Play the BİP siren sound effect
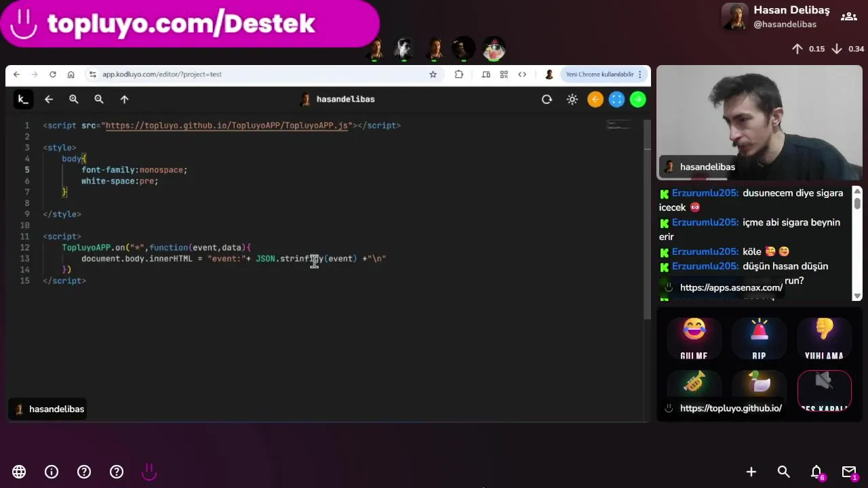 tap(759, 339)
